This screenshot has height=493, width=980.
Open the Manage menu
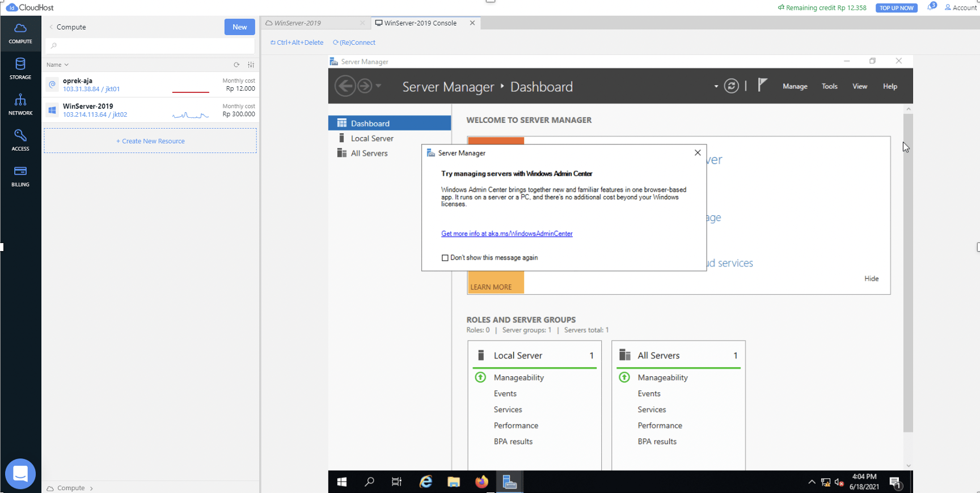coord(795,86)
